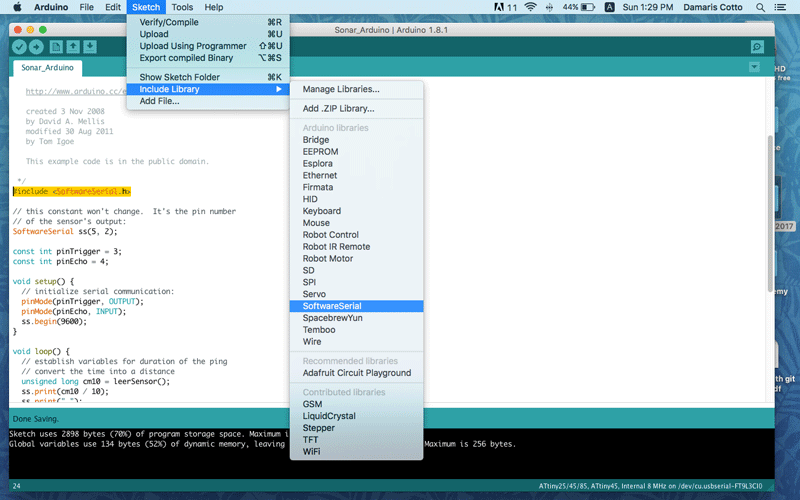
Task: Include the GSM library
Action: click(x=356, y=404)
